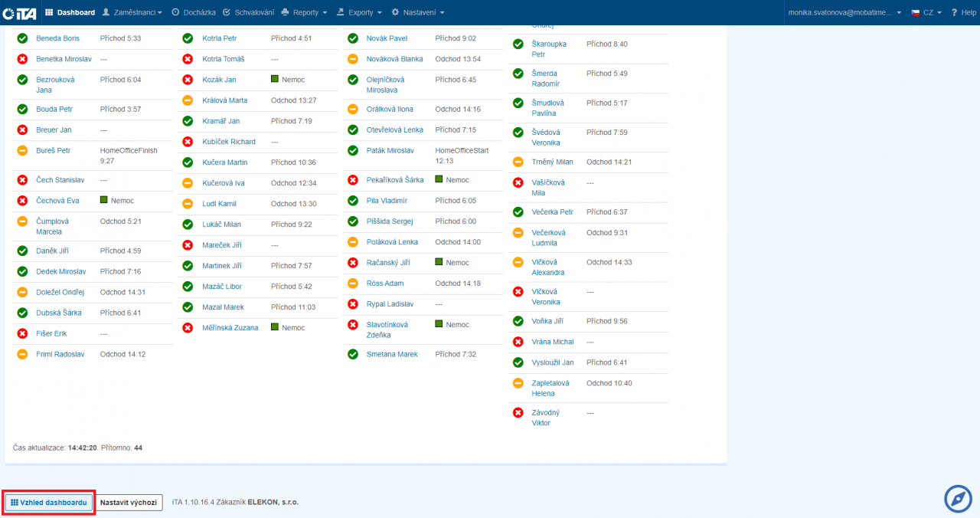Click red cross icon next to Breuer Jan

click(22, 130)
